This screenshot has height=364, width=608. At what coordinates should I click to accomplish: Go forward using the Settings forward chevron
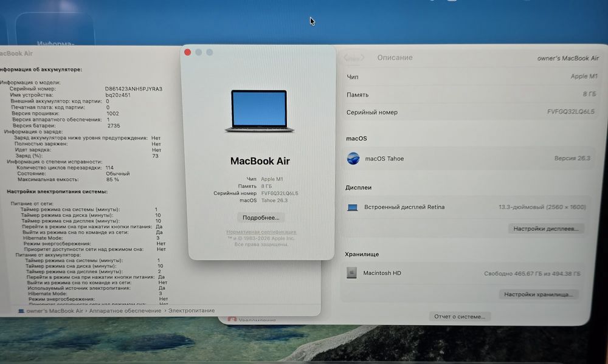coord(361,58)
